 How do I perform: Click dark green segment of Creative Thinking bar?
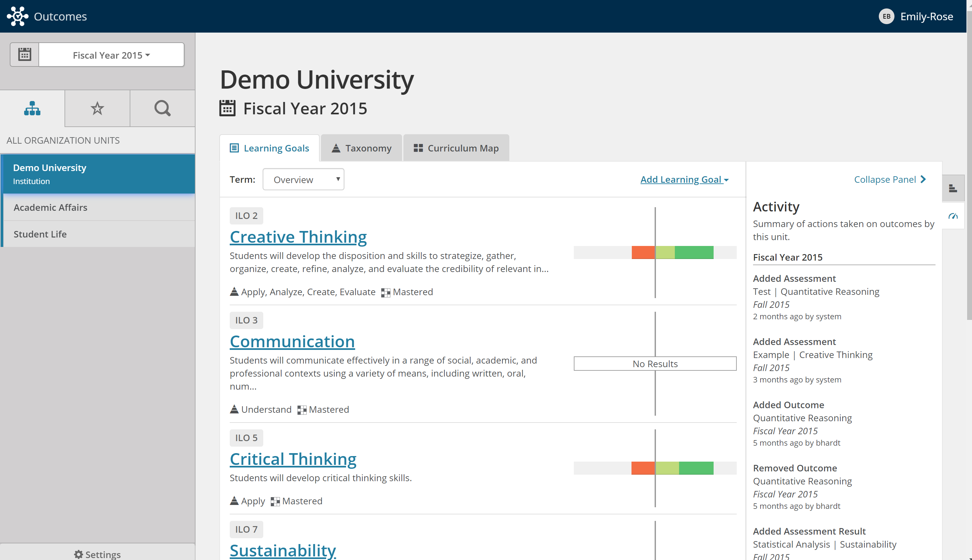point(694,252)
